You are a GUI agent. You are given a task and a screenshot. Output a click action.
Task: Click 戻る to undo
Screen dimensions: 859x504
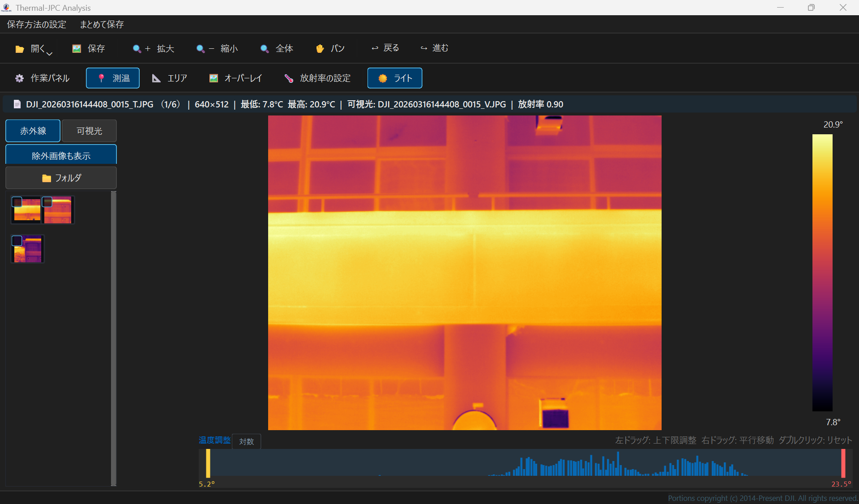(x=385, y=48)
